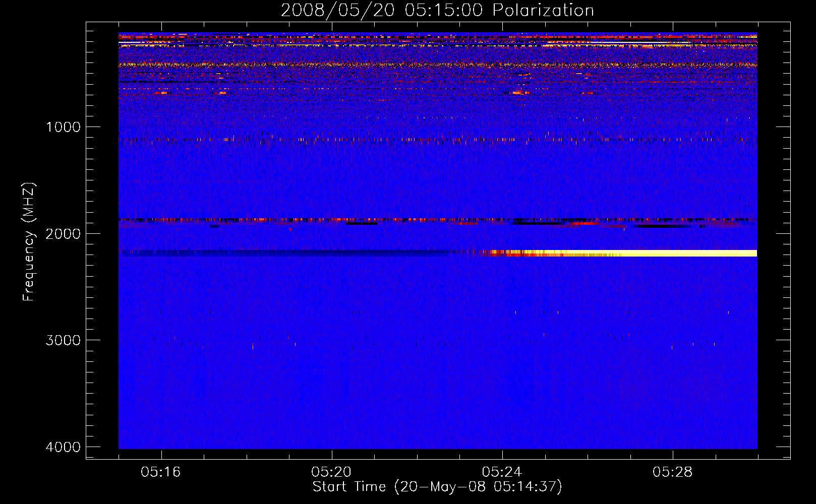Click the '05:20' time tick label
Screen dimensions: 816x504
(331, 472)
